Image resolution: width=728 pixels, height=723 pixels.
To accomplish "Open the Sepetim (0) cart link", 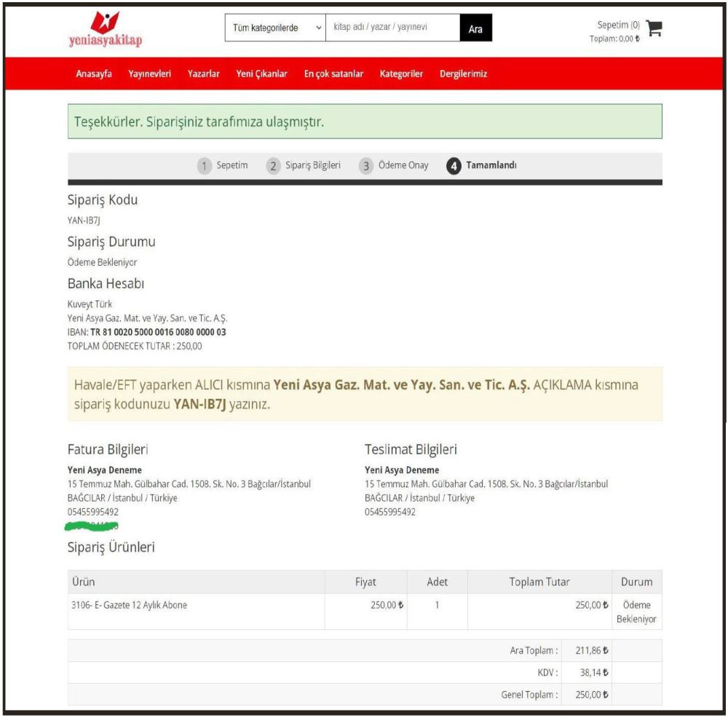I will (x=618, y=25).
